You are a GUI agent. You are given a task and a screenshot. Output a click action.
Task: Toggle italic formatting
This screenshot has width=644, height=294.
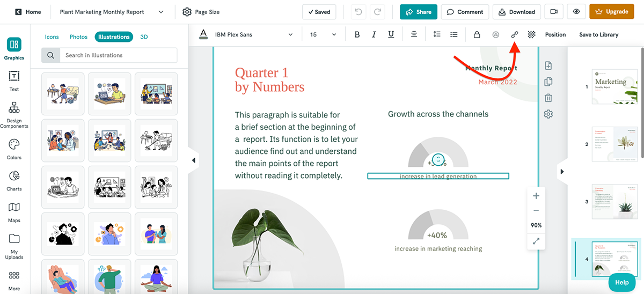pos(374,34)
